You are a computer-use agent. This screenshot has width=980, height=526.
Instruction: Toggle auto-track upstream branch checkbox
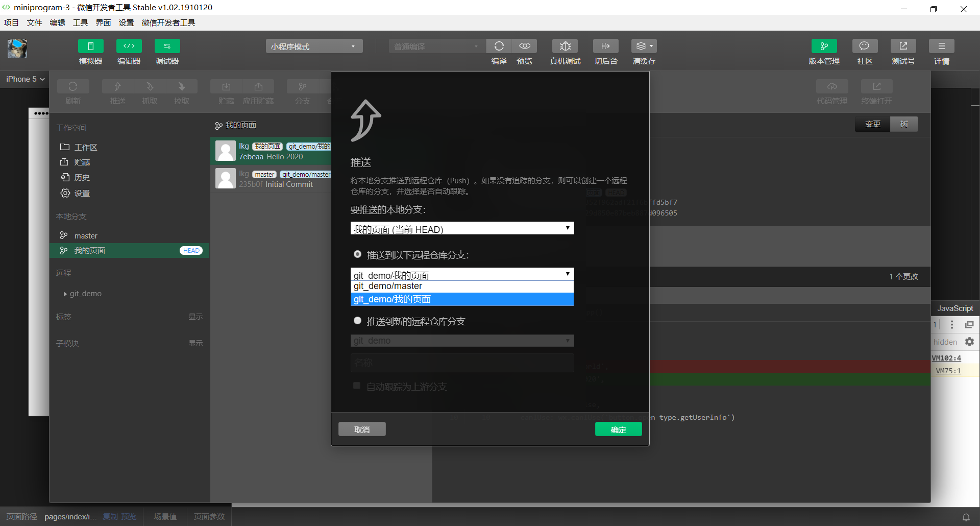coord(357,386)
